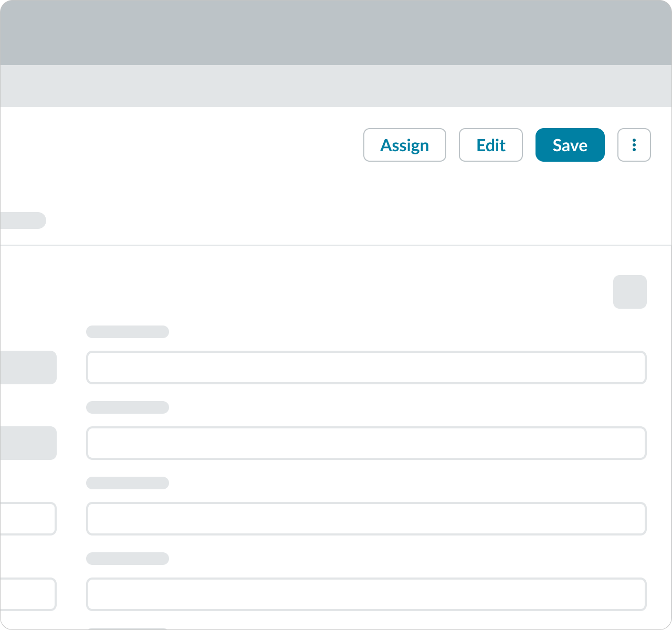Viewport: 672px width, 630px height.
Task: Open the three-dot more options menu
Action: pos(634,145)
